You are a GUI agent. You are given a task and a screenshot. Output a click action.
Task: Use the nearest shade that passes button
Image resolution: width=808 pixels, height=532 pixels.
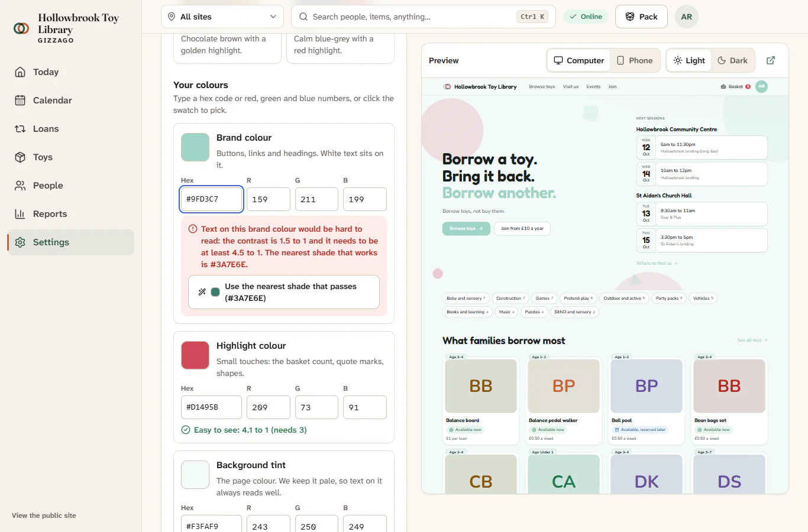coord(284,292)
